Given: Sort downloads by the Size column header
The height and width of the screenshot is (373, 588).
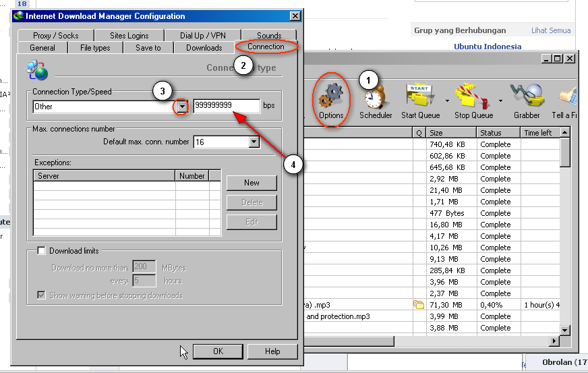Looking at the screenshot, I should coord(450,134).
